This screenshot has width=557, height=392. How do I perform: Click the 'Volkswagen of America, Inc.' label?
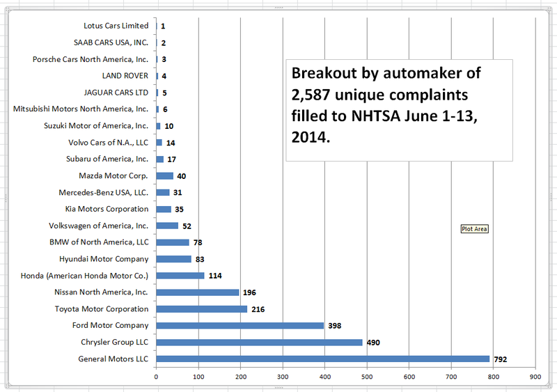[x=98, y=226]
